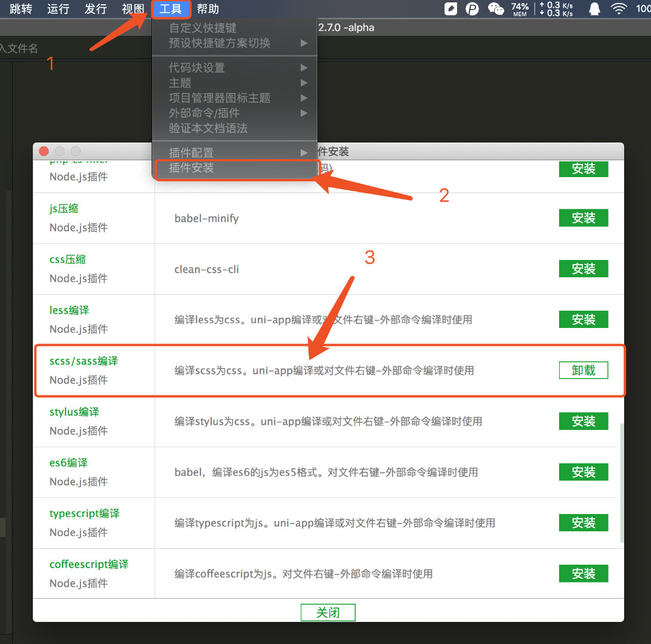Install the less编译 plugin
The height and width of the screenshot is (644, 651).
pos(583,319)
